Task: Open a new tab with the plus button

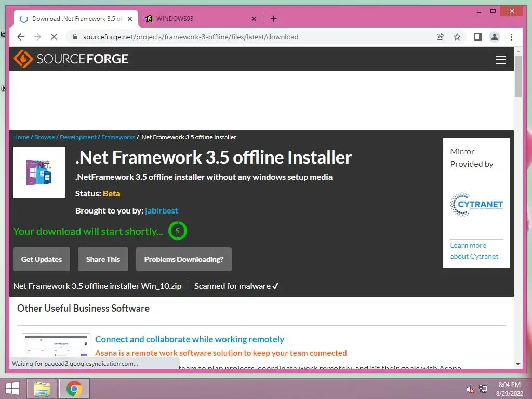Action: tap(274, 19)
